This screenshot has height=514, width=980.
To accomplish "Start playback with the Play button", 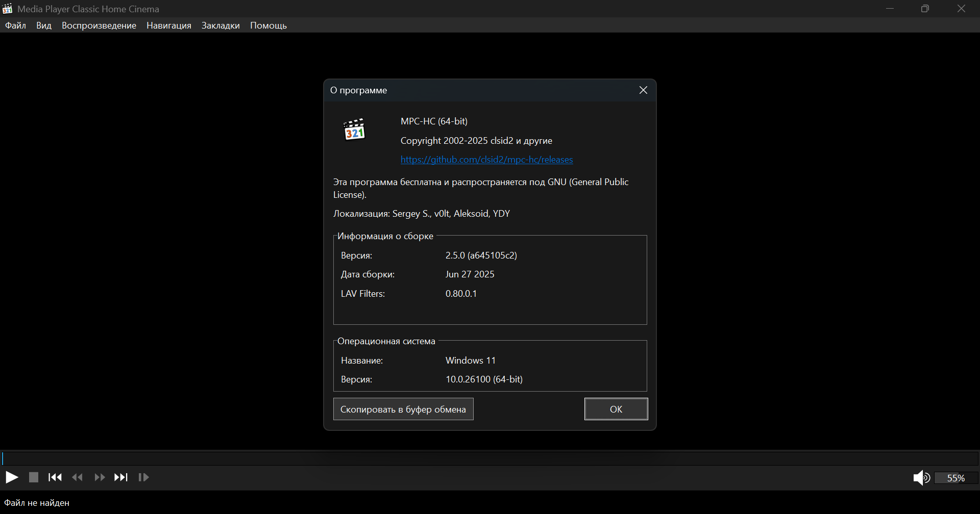I will pos(12,477).
